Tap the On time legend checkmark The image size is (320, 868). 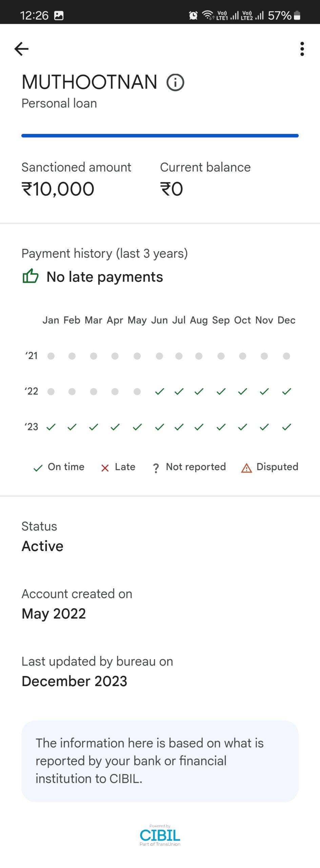click(38, 468)
